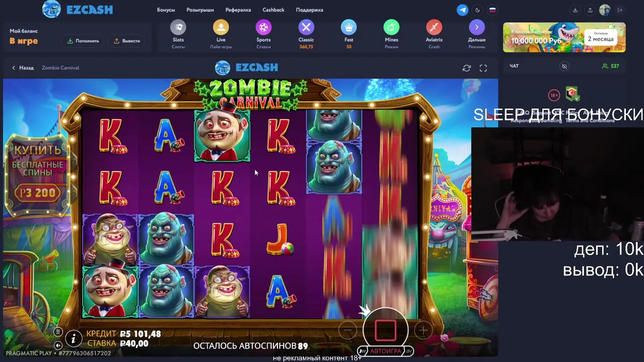The image size is (644, 362).
Task: Select the Sports category icon
Action: click(264, 27)
